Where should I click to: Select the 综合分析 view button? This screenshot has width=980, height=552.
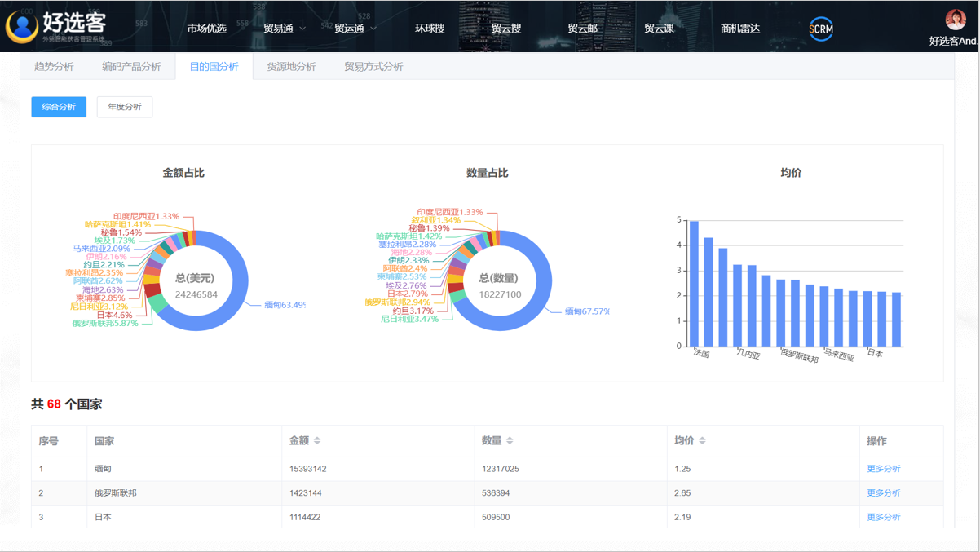59,107
